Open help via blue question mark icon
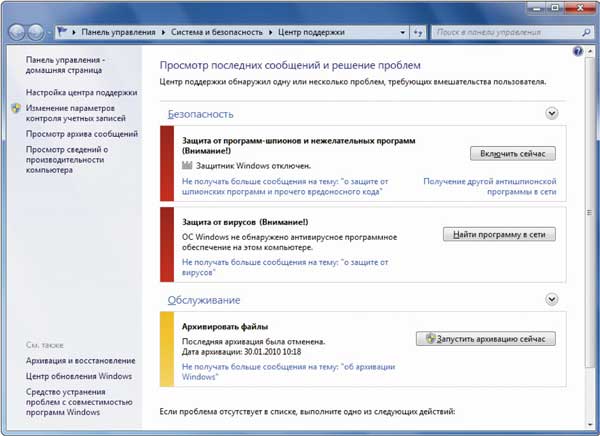The height and width of the screenshot is (436, 600). click(578, 51)
